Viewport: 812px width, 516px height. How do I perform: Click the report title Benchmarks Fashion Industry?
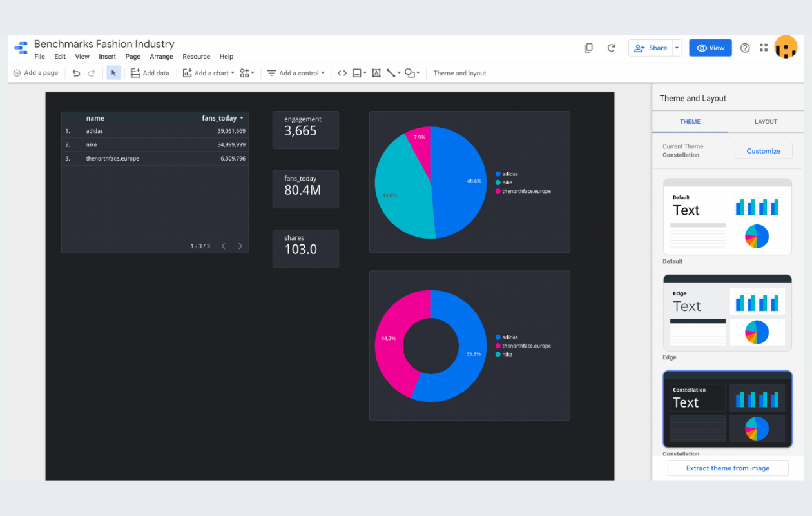(x=104, y=44)
